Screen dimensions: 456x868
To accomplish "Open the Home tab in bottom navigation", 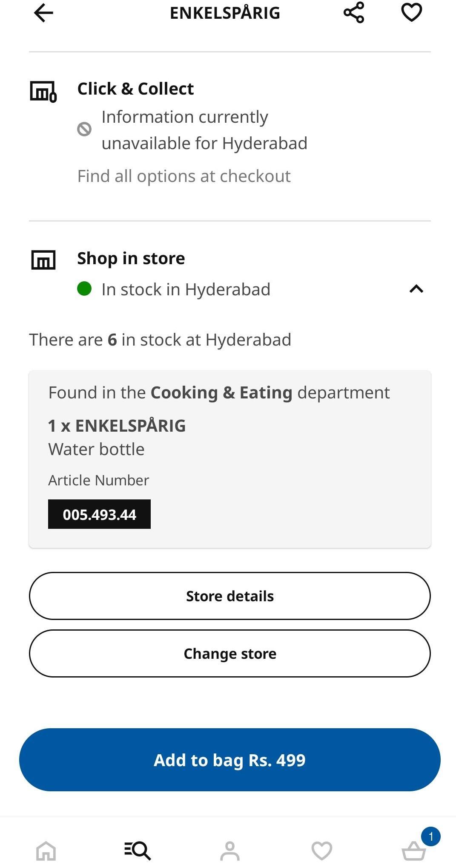I will 46,851.
